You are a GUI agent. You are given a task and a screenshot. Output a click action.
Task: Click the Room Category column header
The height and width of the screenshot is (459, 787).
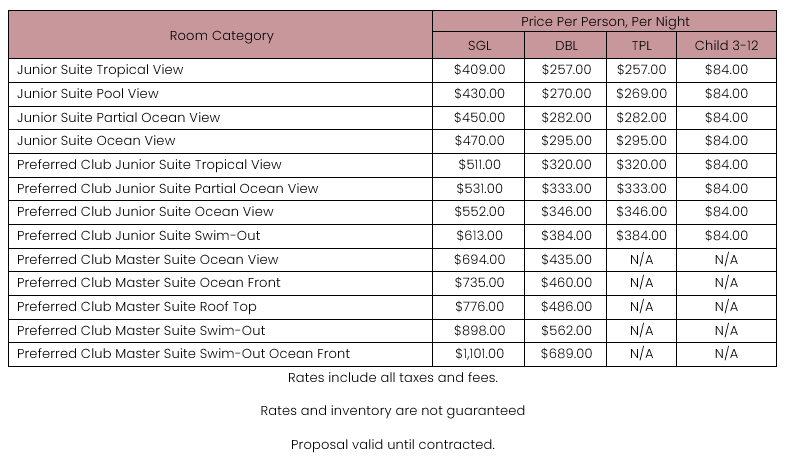coord(221,35)
